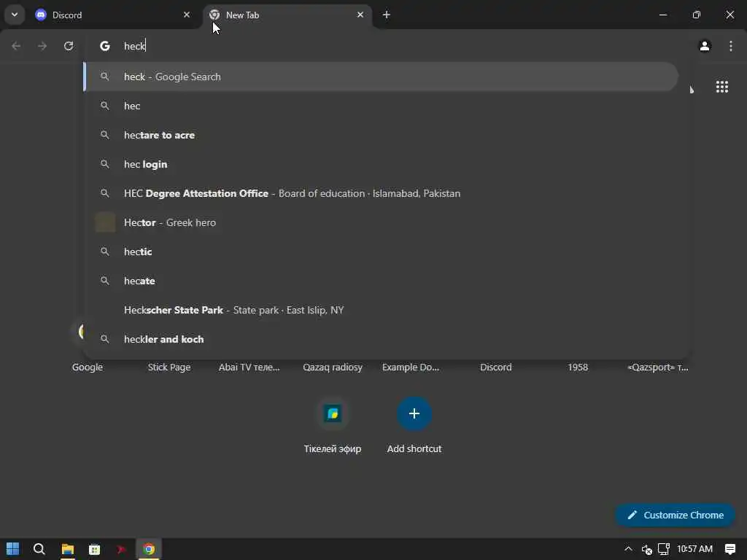
Task: Close the Discord tab
Action: click(187, 15)
